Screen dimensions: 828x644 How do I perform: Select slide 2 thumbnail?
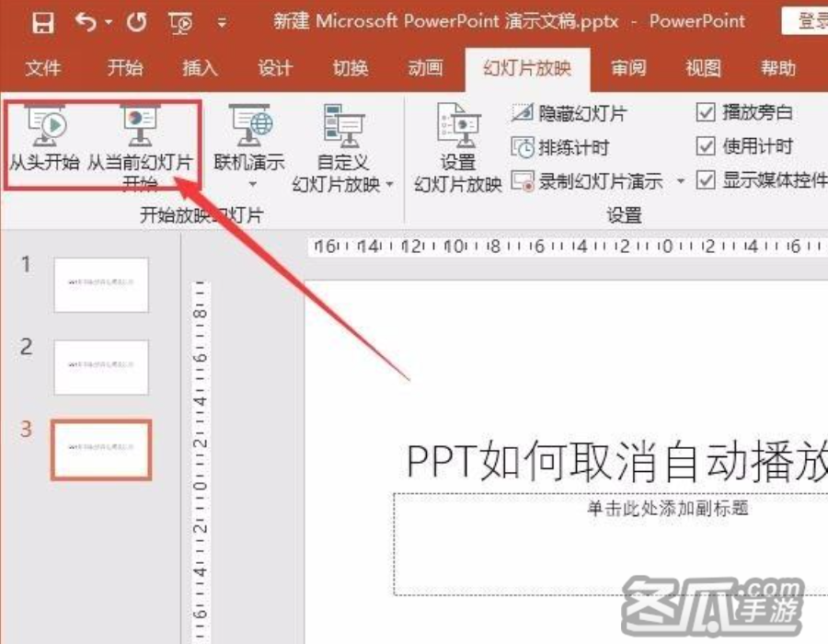point(101,367)
